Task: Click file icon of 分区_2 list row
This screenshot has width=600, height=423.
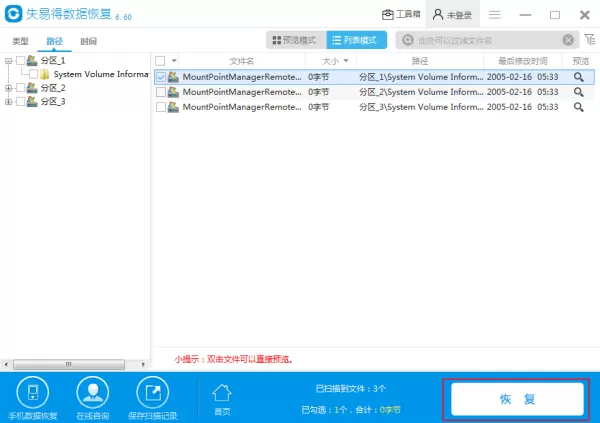Action: click(x=173, y=92)
